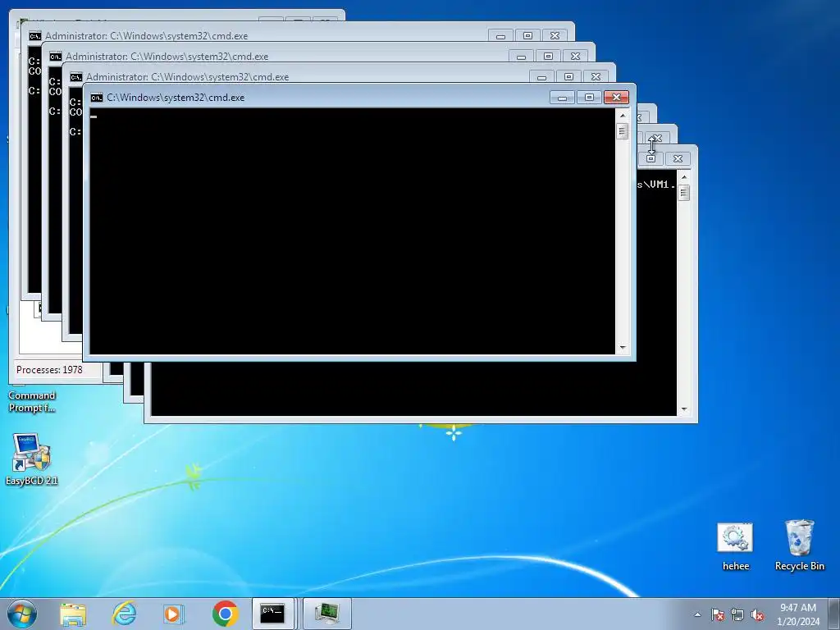Click the Processes: 1978 status bar text

point(49,370)
